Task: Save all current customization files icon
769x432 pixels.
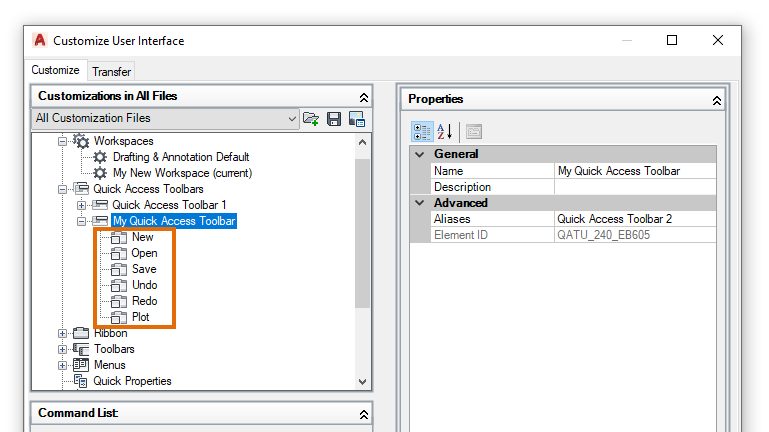Action: point(334,119)
